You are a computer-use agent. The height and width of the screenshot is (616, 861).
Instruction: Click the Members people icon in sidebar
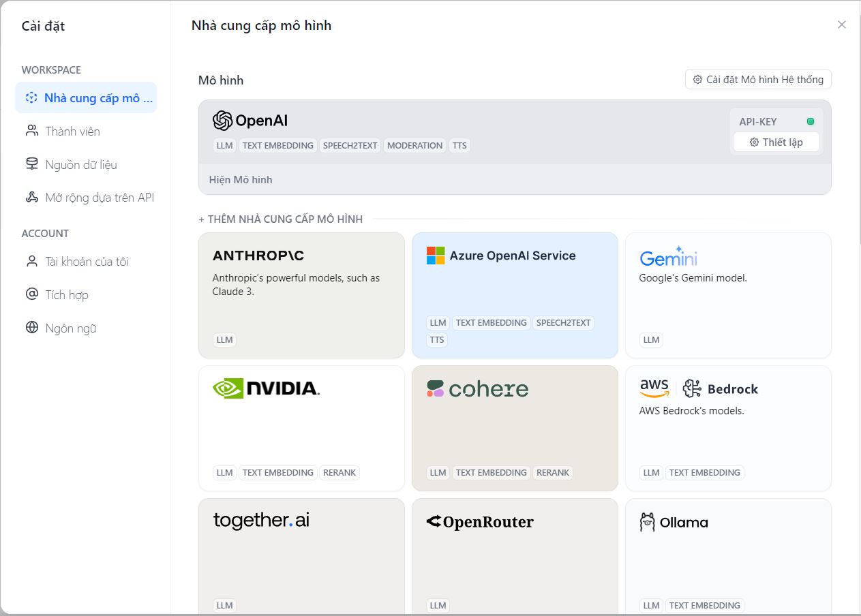coord(31,131)
